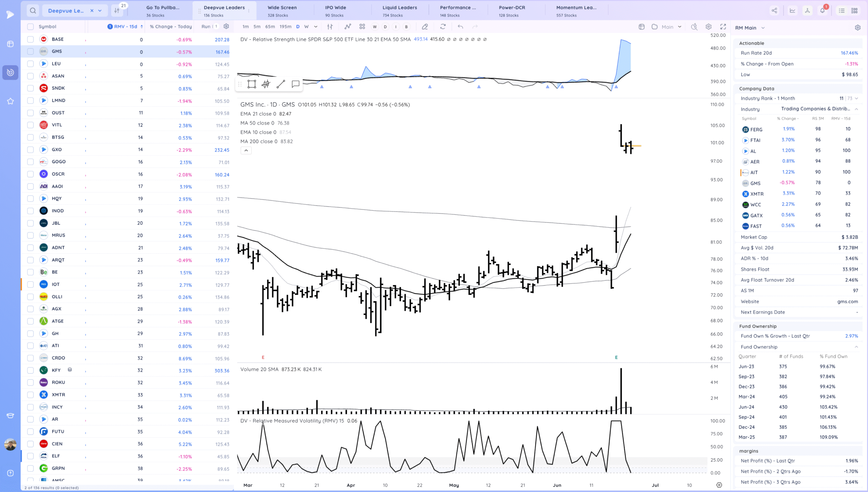
Task: Switch to Momentum Lea... tab
Action: 576,11
